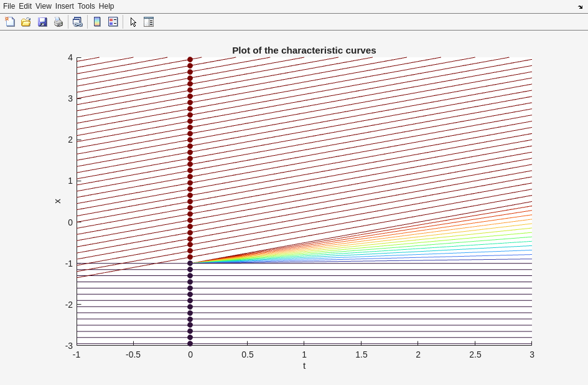The height and width of the screenshot is (385, 588).
Task: Open a file with the folder icon
Action: [26, 22]
